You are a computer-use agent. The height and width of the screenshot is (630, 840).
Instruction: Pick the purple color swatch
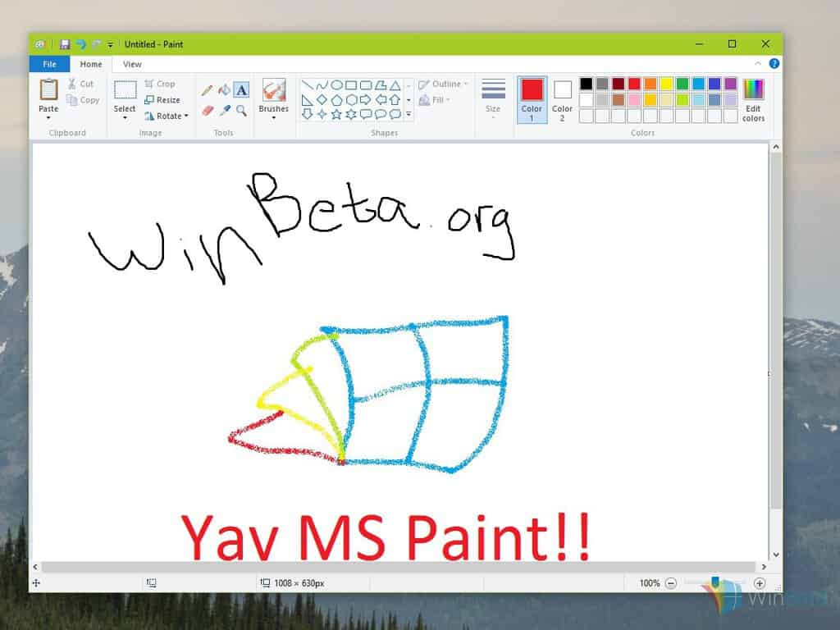(x=731, y=84)
